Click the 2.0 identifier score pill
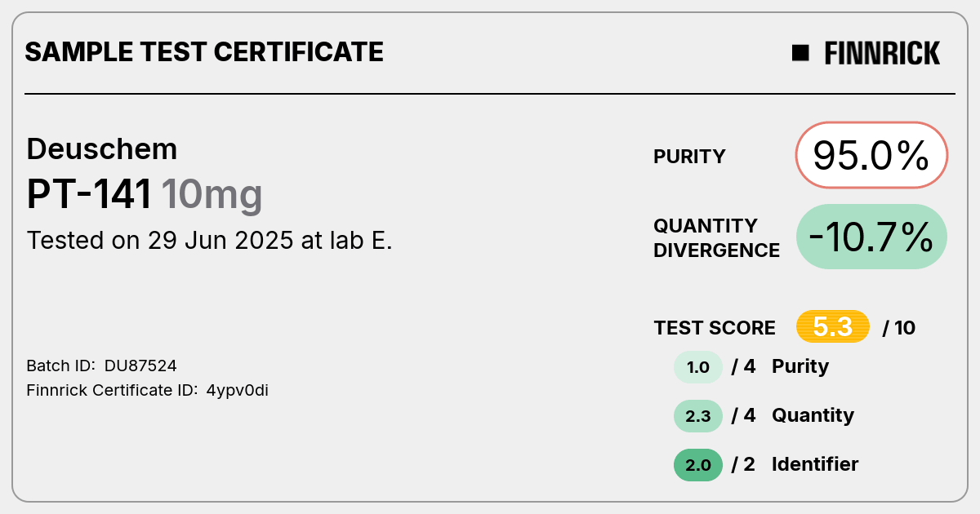The image size is (980, 514). coord(698,465)
